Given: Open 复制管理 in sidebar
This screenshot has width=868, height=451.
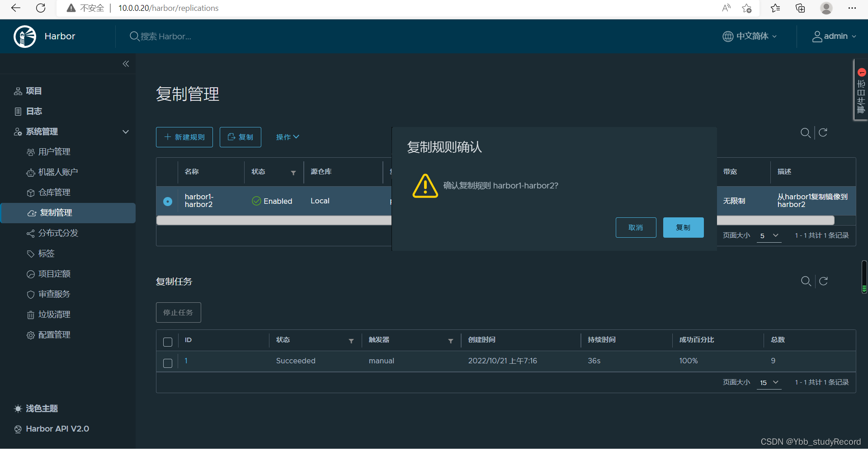Looking at the screenshot, I should pos(68,213).
